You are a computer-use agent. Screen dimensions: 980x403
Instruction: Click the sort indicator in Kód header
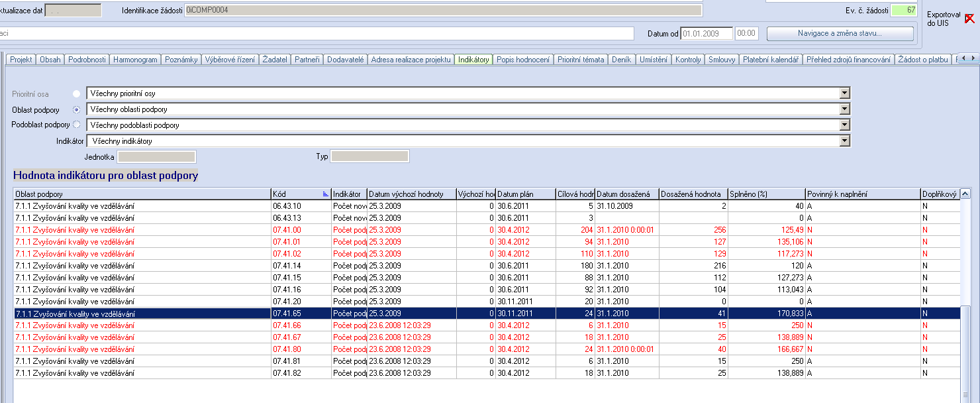[325, 194]
